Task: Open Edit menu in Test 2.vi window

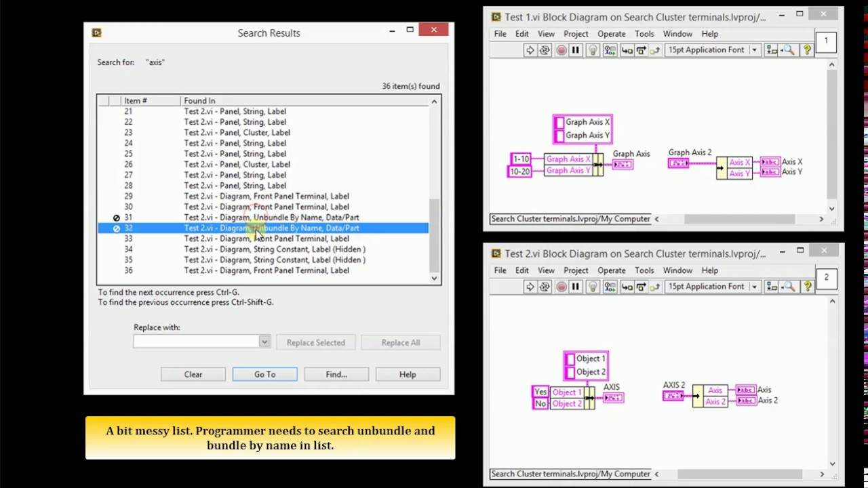Action: [x=522, y=270]
